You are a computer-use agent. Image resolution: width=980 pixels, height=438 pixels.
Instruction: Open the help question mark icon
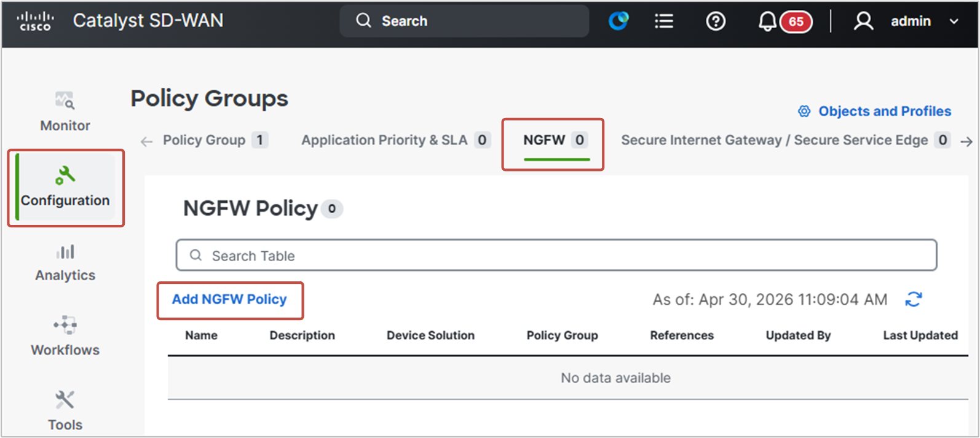pos(716,22)
